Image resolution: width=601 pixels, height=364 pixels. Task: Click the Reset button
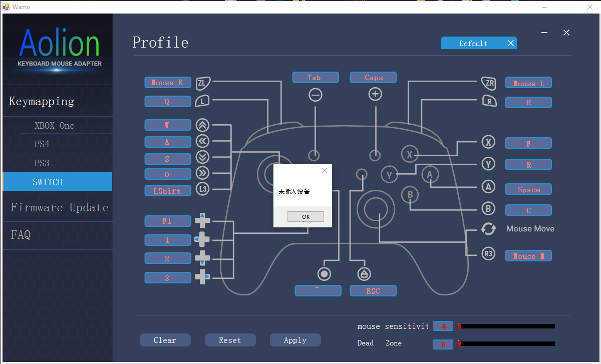230,340
